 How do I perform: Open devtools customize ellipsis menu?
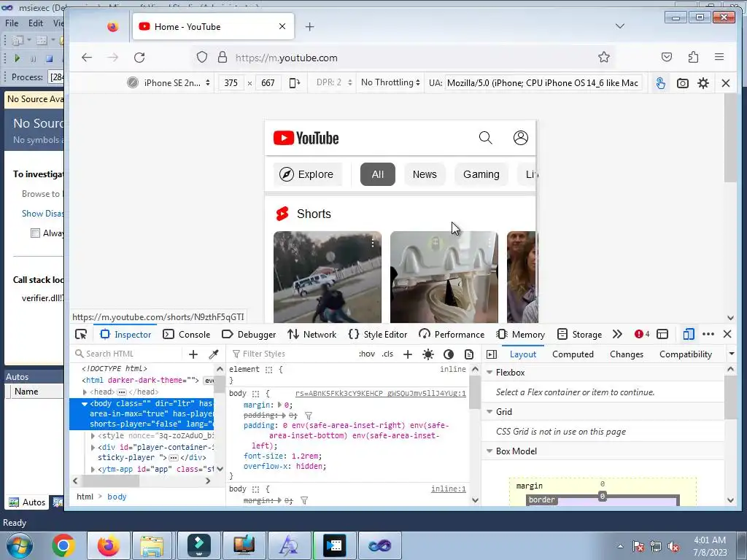[x=708, y=334]
